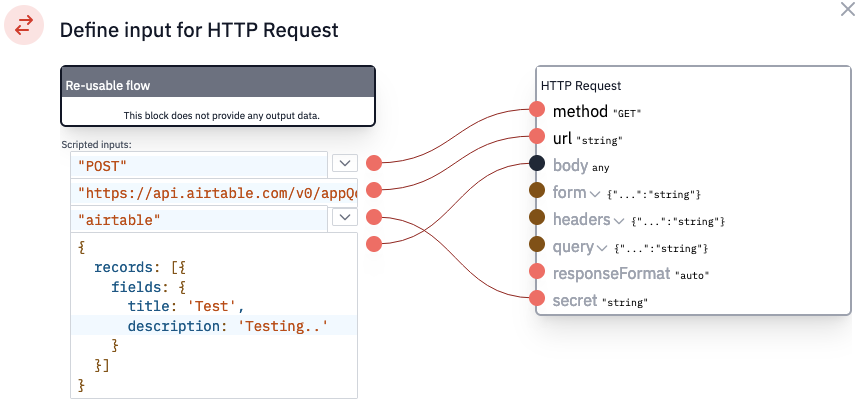Click the "POST" scripted input field

pyautogui.click(x=199, y=165)
